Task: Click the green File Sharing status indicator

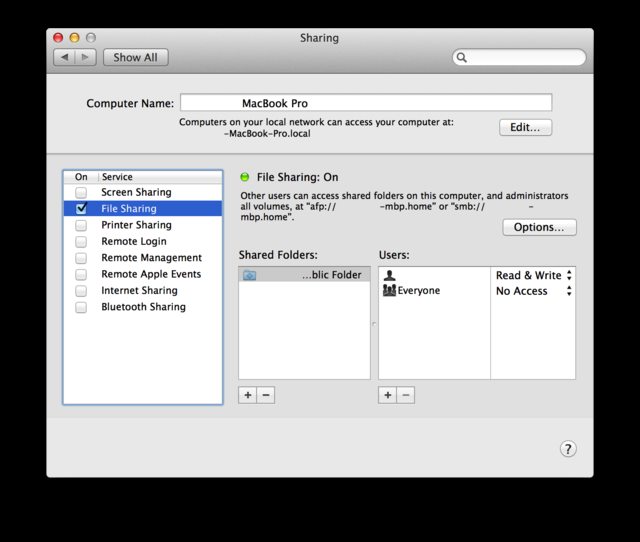Action: click(x=245, y=177)
